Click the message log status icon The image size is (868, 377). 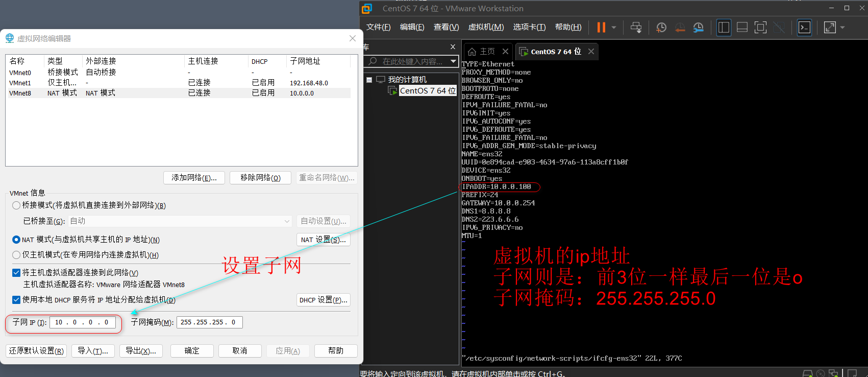852,373
